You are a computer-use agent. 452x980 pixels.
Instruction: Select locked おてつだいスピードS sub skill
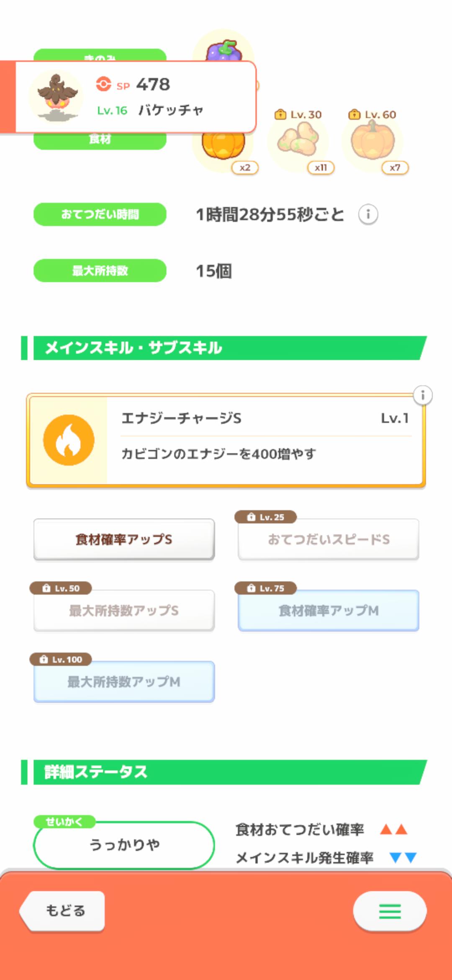pyautogui.click(x=329, y=539)
